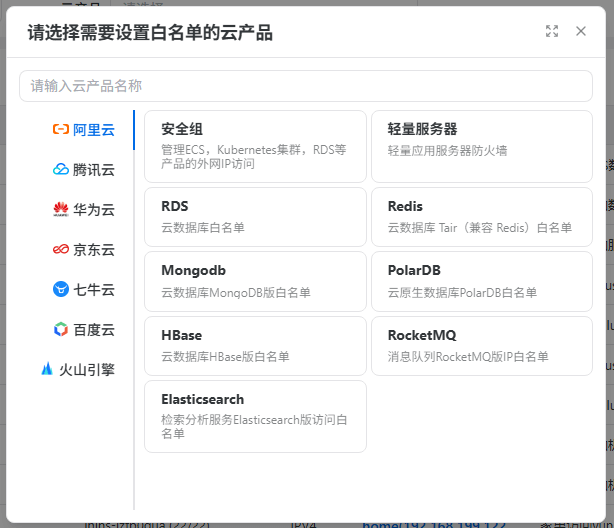Pick the RocketMQ IP whitelist card
This screenshot has height=528, width=614.
481,344
